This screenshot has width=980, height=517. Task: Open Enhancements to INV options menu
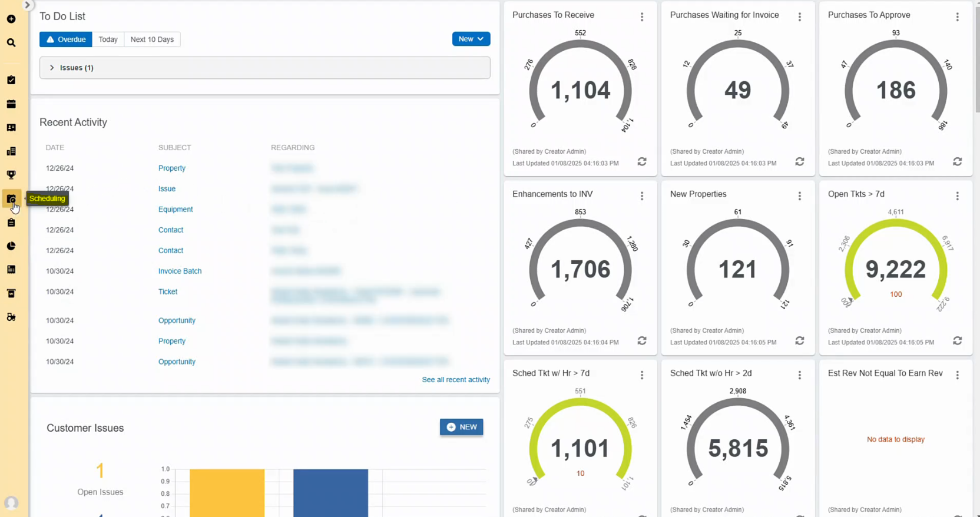click(x=642, y=196)
